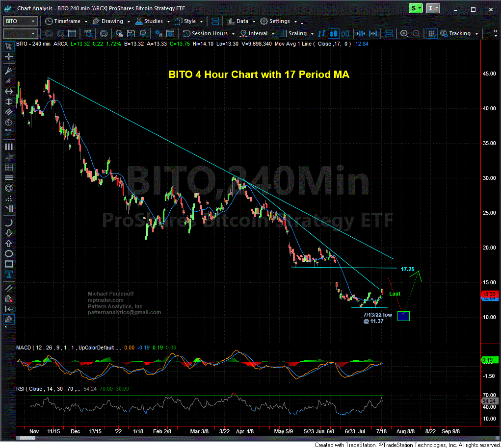This screenshot has height=448, width=501.
Task: Choose the horizontal double-arrow drawing tool
Action: pos(9,91)
